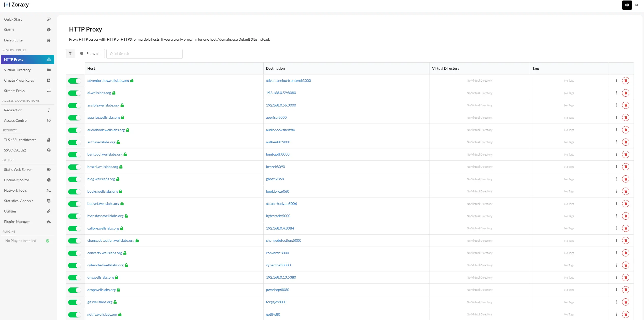644x320 pixels.
Task: Open Access Control in sidebar
Action: coord(27,120)
